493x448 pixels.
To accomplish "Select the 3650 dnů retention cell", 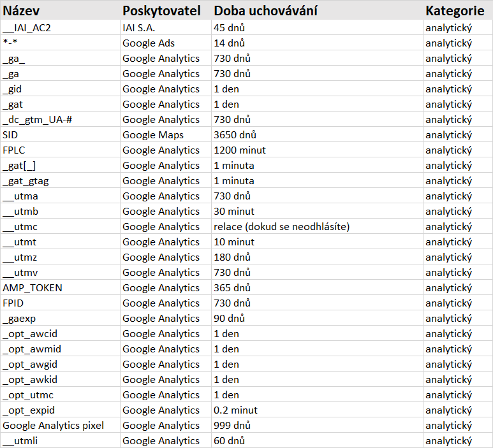I will click(x=235, y=134).
